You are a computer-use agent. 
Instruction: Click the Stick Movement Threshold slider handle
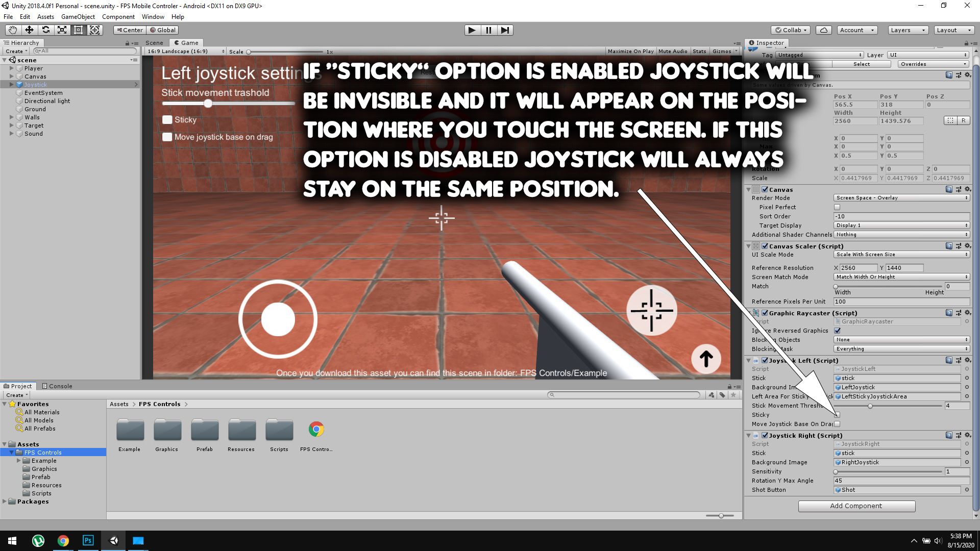[x=870, y=406]
